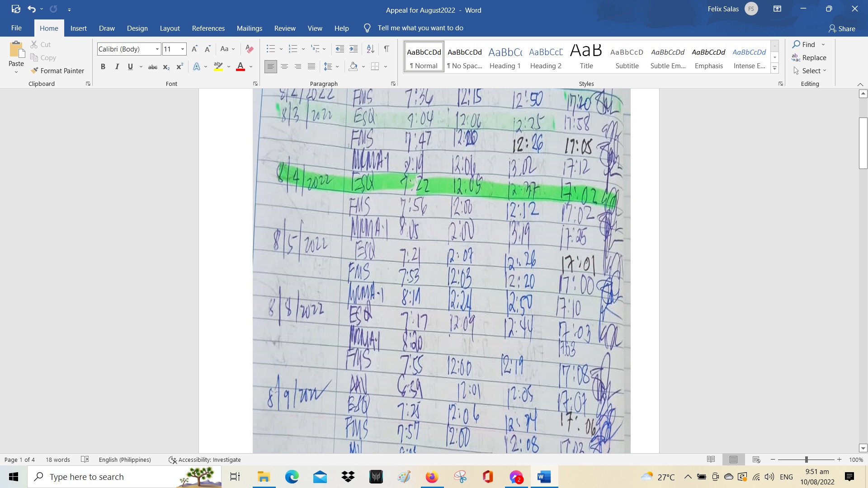
Task: Click the Format Painter brush icon
Action: 34,70
